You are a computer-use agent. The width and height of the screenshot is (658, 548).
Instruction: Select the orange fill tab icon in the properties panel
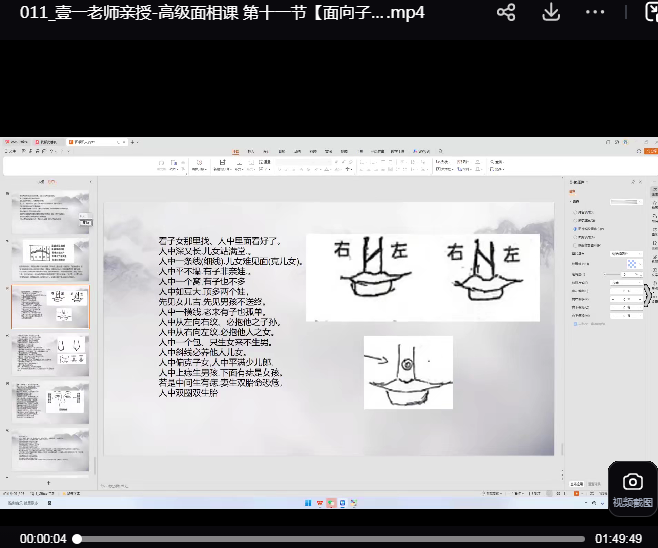coord(572,192)
